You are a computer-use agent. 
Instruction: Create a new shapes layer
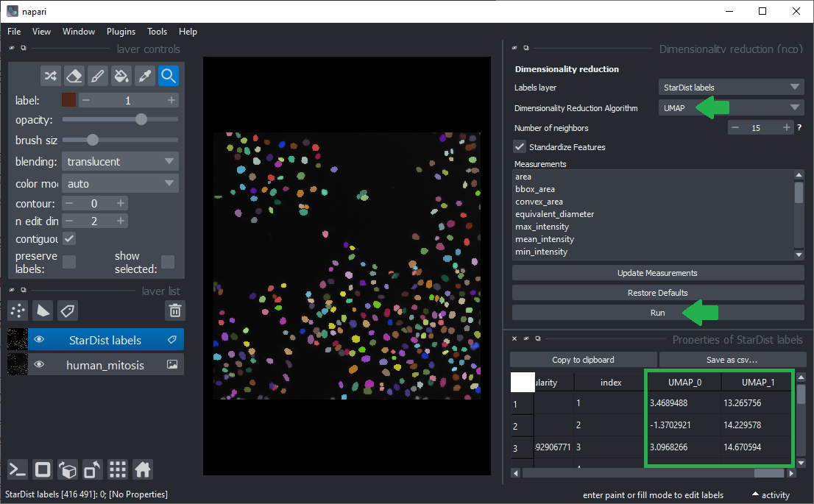pos(43,310)
